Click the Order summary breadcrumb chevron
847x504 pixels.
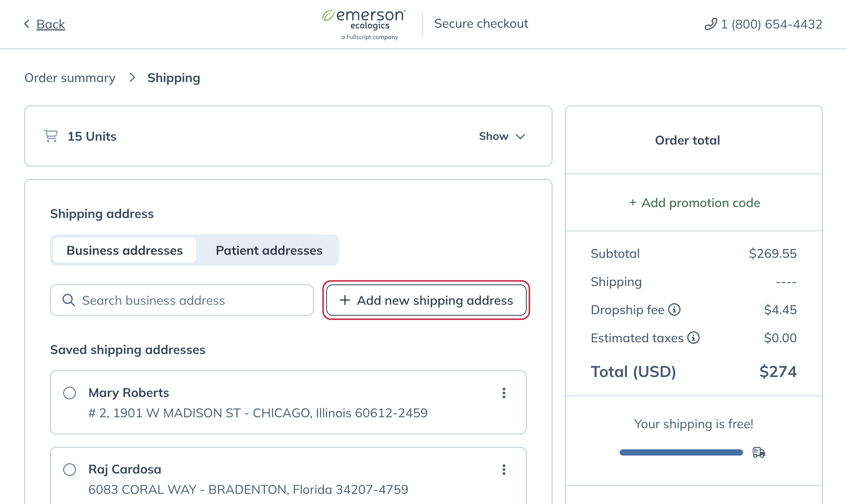pos(131,77)
